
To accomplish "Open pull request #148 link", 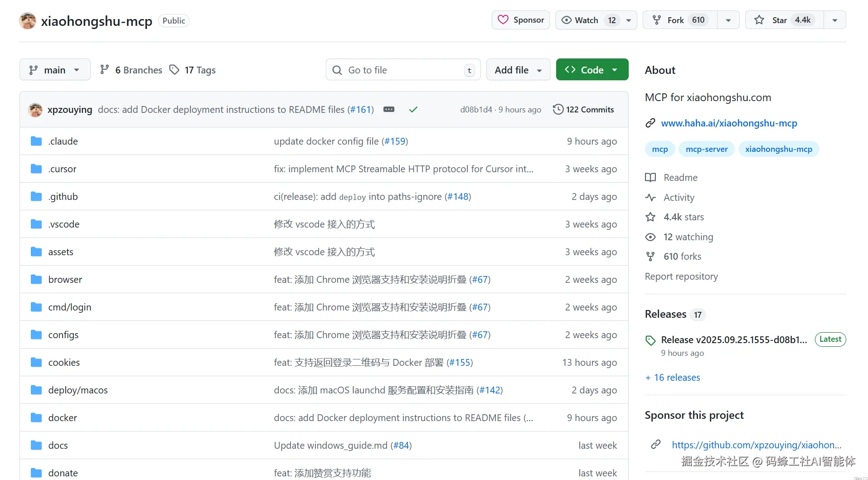I will pos(458,197).
